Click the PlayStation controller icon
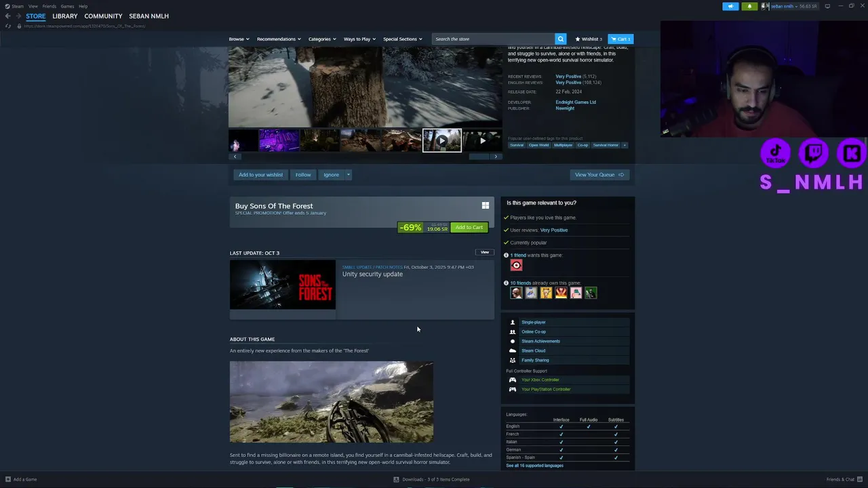Screen dimensions: 868x488 (x=513, y=389)
